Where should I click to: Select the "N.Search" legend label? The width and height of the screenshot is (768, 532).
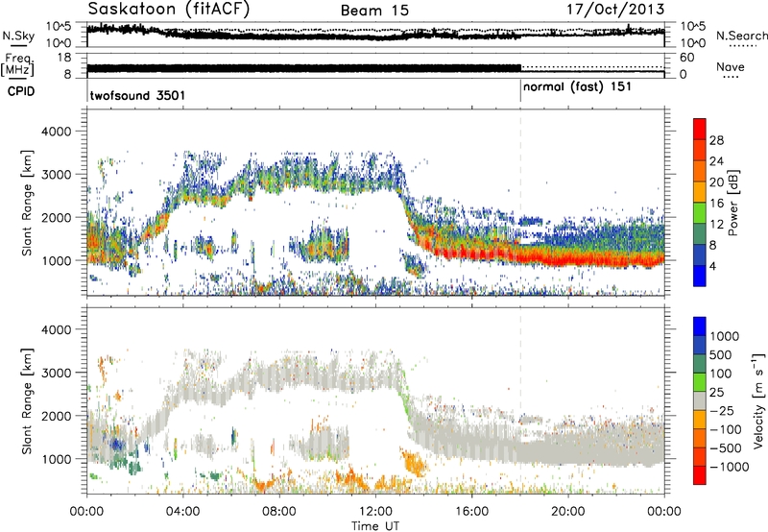[x=741, y=36]
